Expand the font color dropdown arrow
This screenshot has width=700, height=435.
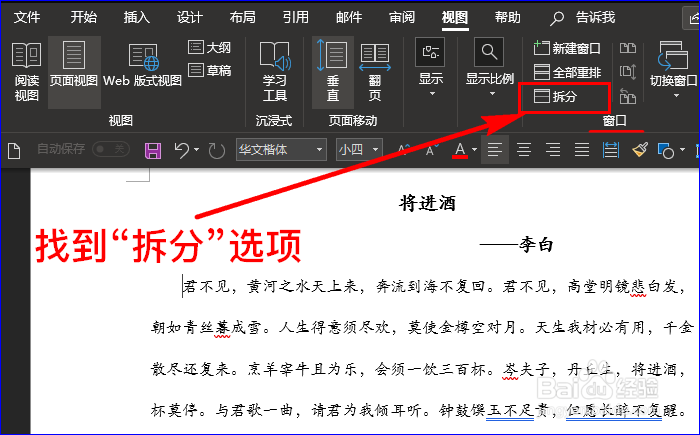tap(475, 150)
